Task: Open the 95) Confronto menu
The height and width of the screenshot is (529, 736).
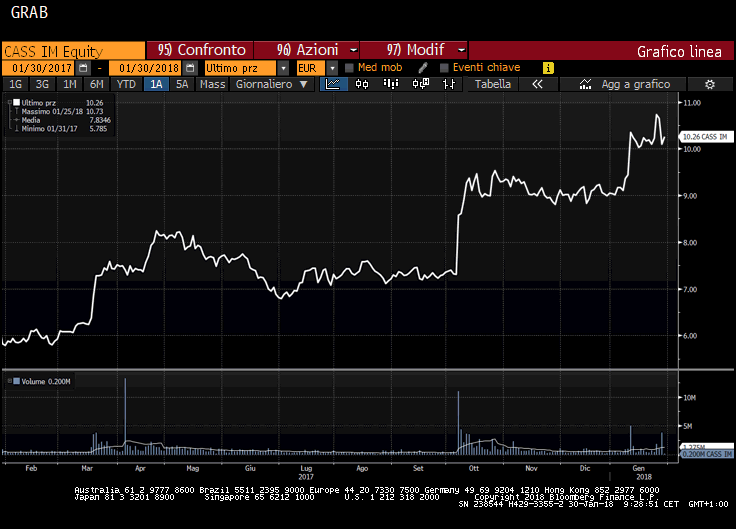Action: (x=202, y=50)
